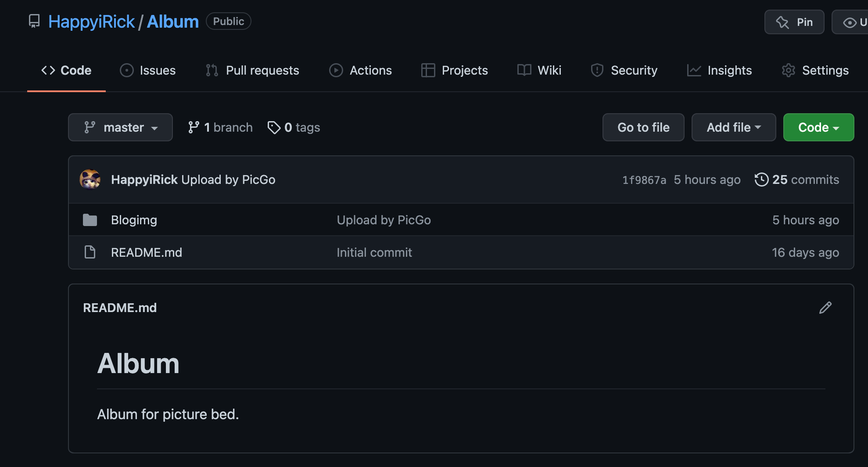Open the Blogimg folder name link
The height and width of the screenshot is (467, 868).
134,220
